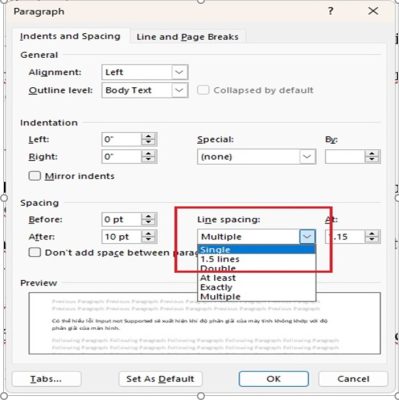Click the Before spacing field
The height and width of the screenshot is (400, 399).
click(121, 219)
